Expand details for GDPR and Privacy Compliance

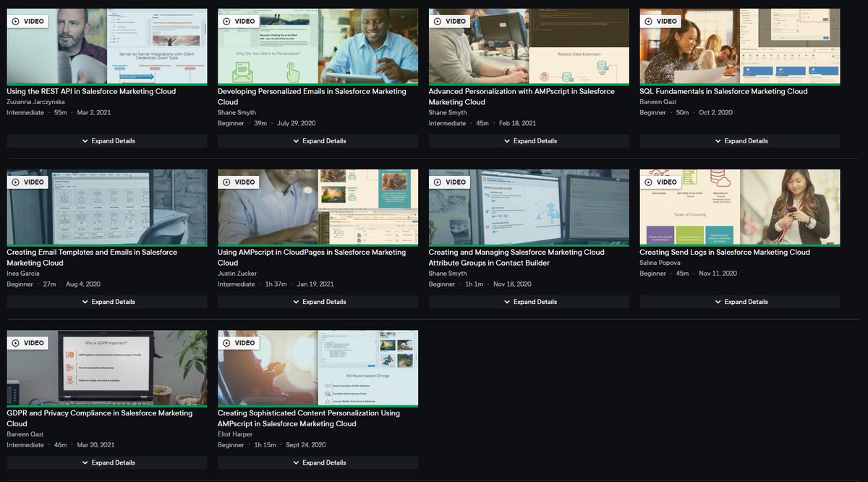107,462
